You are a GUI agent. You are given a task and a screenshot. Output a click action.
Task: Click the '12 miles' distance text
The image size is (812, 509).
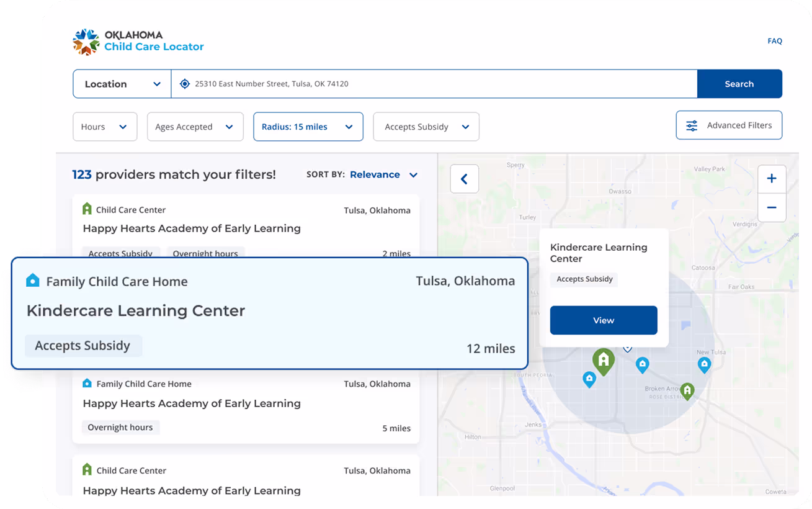point(491,348)
